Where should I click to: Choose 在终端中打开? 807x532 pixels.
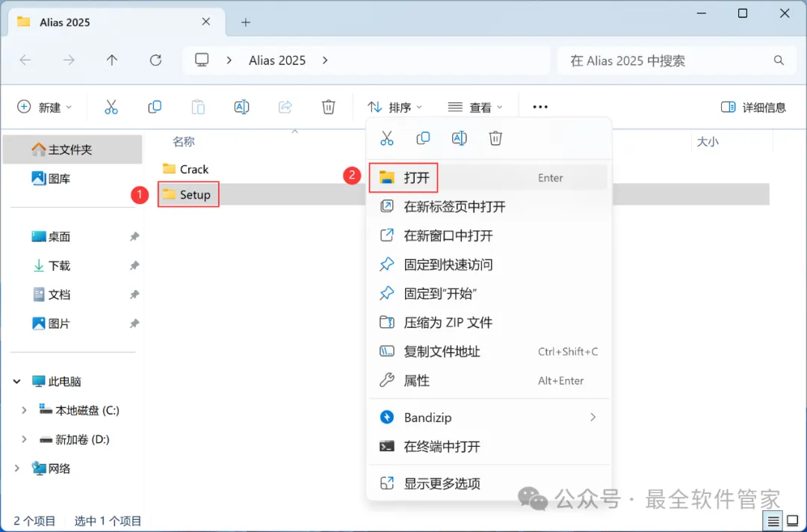(489, 446)
